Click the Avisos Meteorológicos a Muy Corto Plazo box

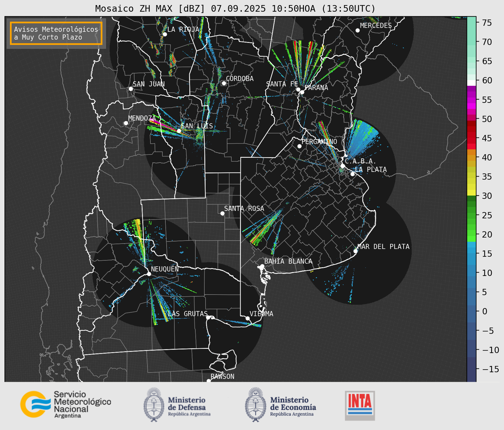tap(56, 33)
